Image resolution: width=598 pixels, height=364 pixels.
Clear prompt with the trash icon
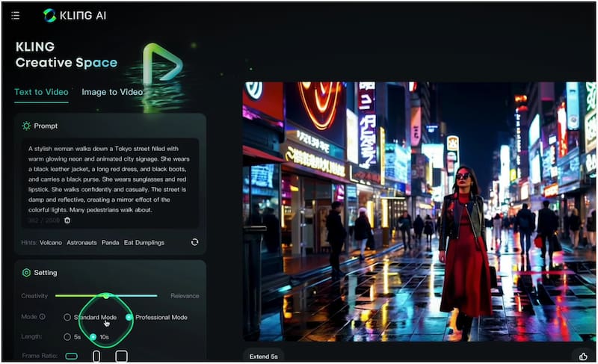(x=67, y=220)
